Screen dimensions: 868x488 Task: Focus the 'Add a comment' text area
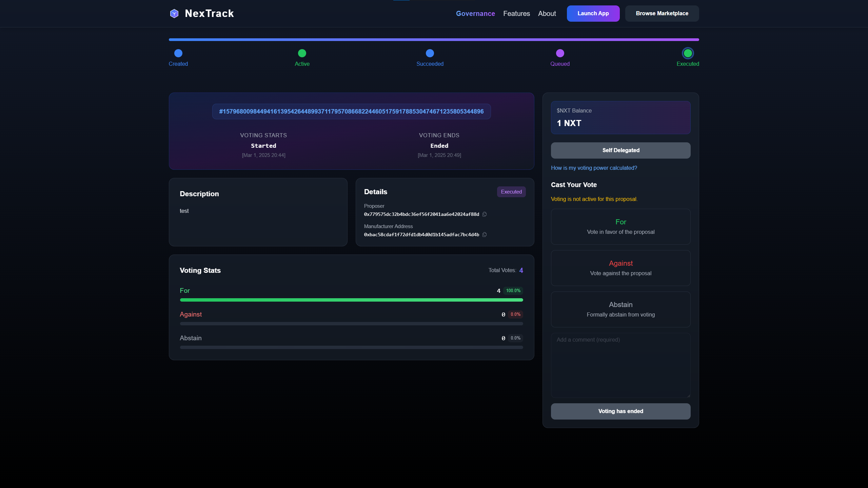click(x=620, y=365)
